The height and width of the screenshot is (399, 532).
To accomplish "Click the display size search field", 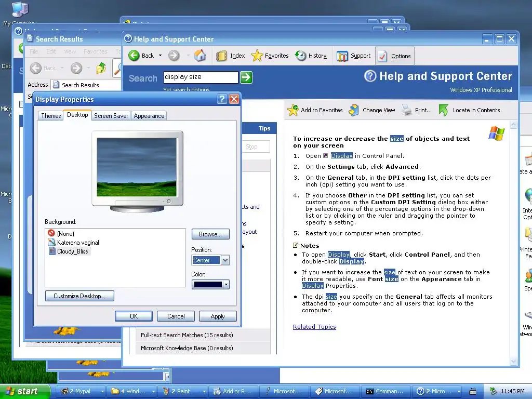I will (x=201, y=77).
